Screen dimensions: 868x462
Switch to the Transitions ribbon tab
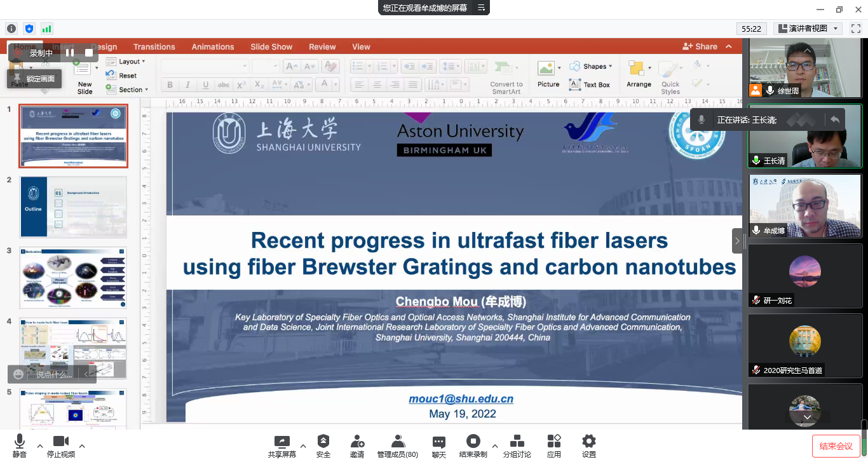pyautogui.click(x=154, y=46)
